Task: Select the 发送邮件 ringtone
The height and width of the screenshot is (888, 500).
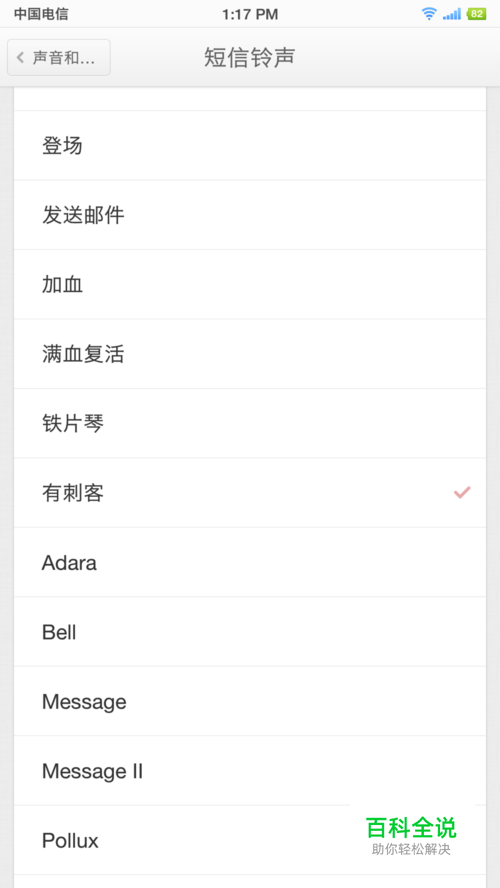Action: point(250,215)
